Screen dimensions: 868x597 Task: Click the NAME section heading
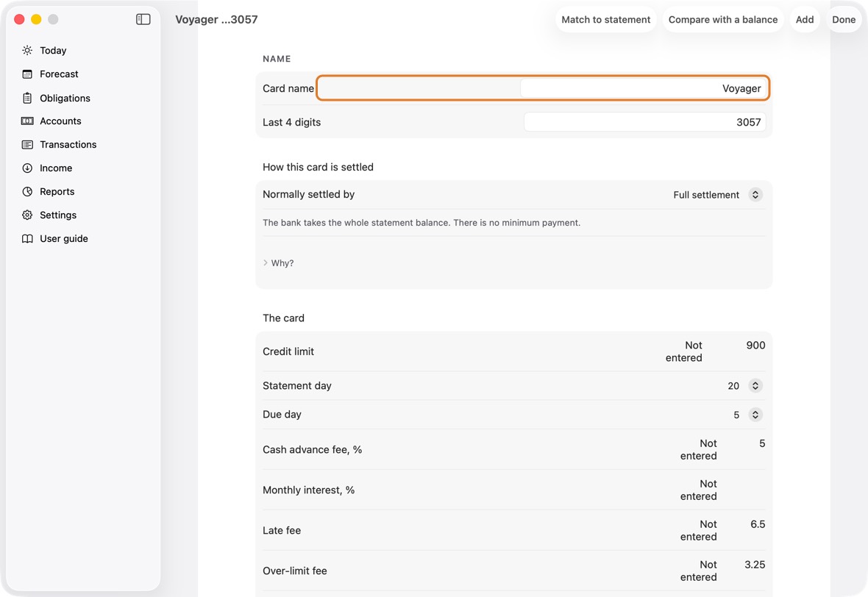coord(277,59)
